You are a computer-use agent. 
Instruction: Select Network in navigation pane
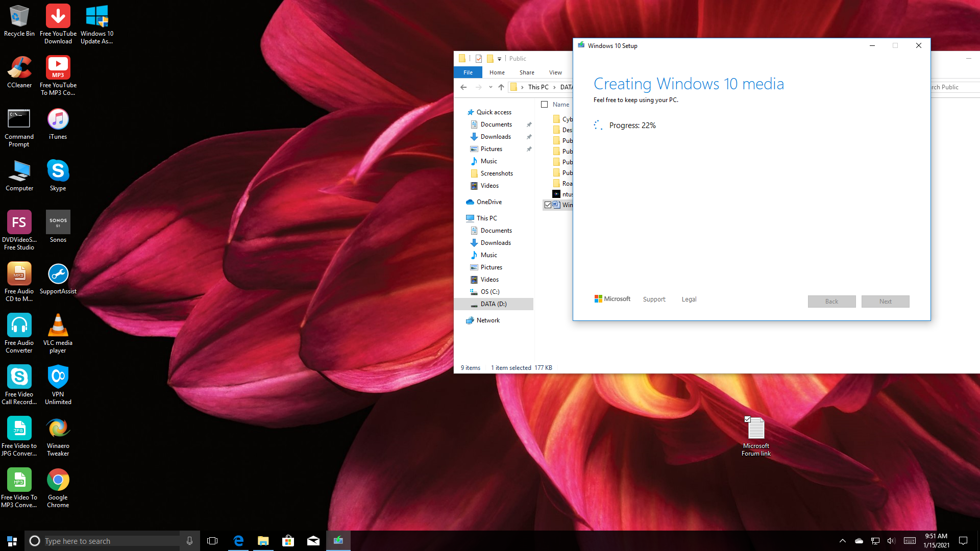pos(488,320)
